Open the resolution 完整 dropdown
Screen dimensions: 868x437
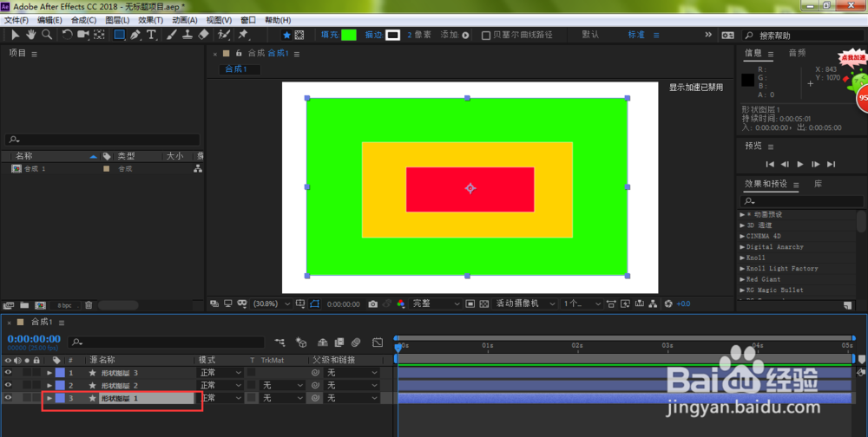tap(436, 303)
